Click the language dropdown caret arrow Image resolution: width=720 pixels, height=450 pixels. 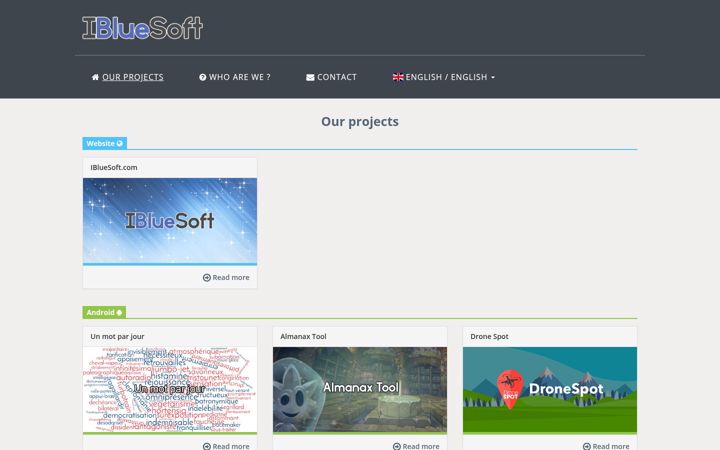click(x=493, y=78)
